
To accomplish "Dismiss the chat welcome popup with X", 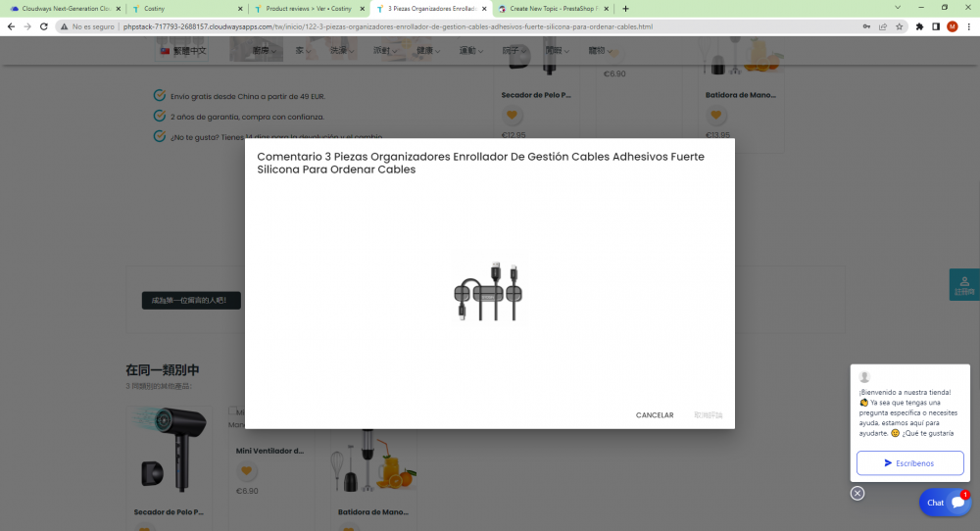I will coord(857,494).
